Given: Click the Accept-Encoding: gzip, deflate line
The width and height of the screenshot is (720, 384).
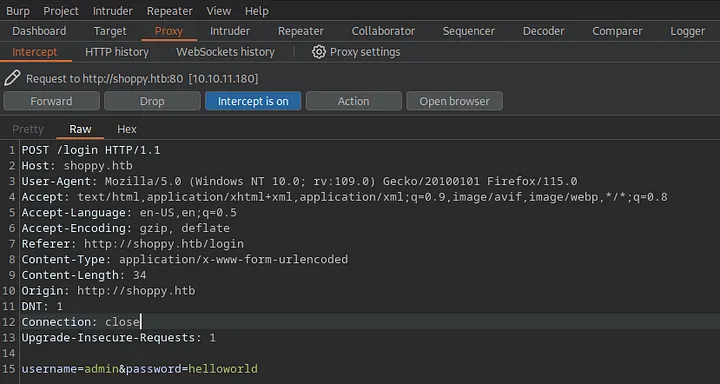Looking at the screenshot, I should (x=125, y=228).
